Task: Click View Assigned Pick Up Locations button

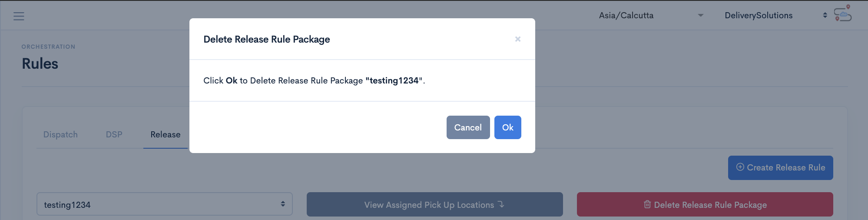Action: point(434,204)
